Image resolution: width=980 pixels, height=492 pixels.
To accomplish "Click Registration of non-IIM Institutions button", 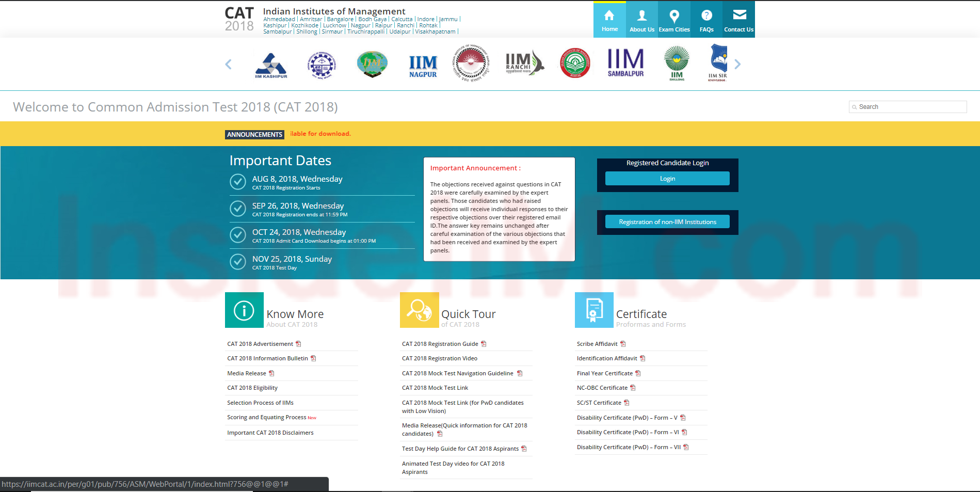I will pos(667,222).
